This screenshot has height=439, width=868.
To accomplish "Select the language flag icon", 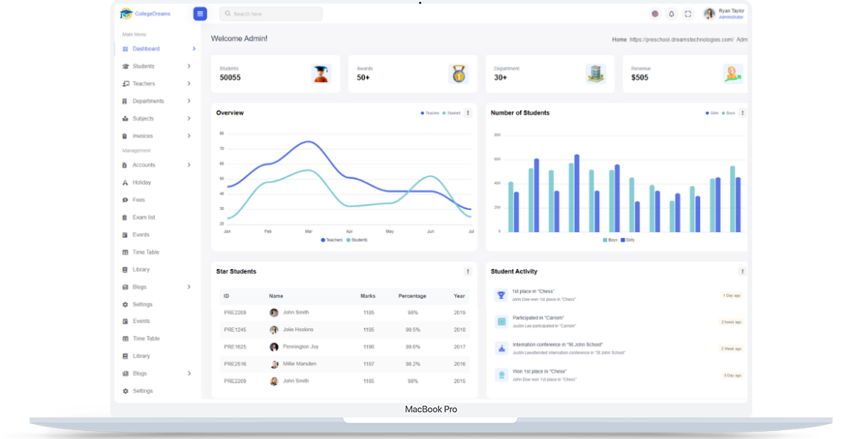I will pyautogui.click(x=655, y=13).
